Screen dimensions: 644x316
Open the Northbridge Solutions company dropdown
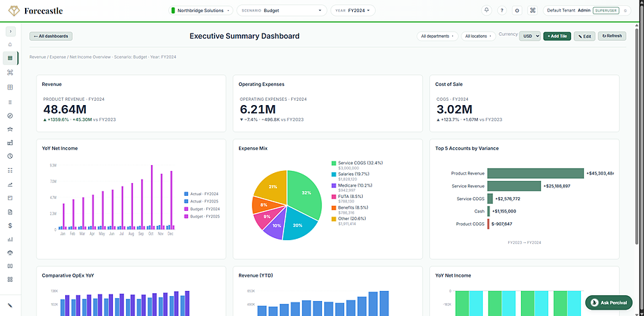click(x=200, y=11)
